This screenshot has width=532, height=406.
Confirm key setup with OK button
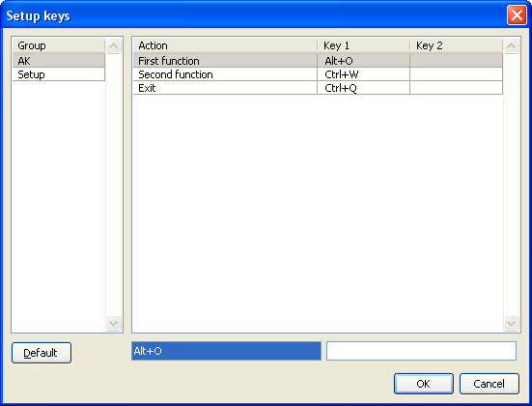(424, 384)
